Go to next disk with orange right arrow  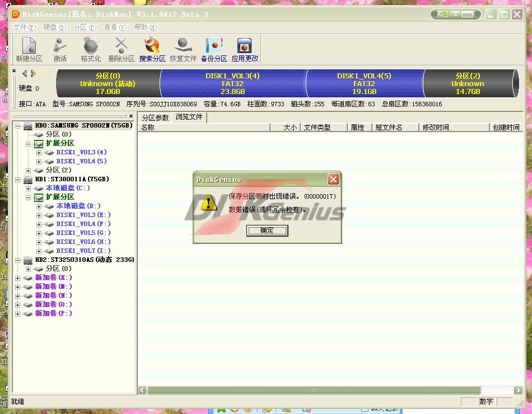[x=33, y=74]
